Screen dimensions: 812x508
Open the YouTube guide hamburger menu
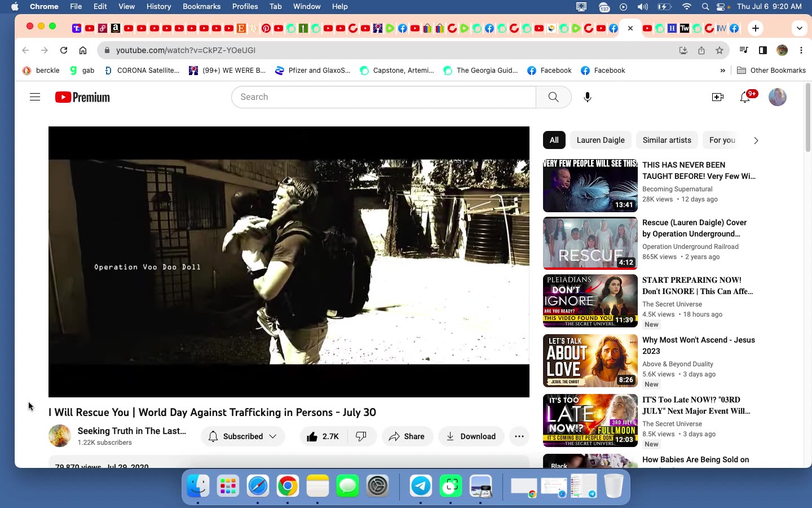(35, 97)
